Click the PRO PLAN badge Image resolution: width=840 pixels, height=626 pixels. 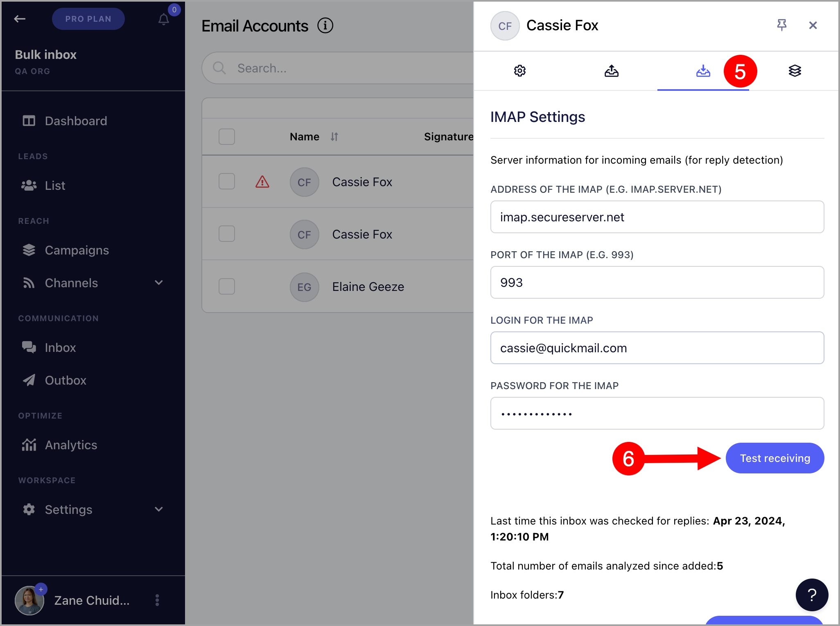(88, 19)
